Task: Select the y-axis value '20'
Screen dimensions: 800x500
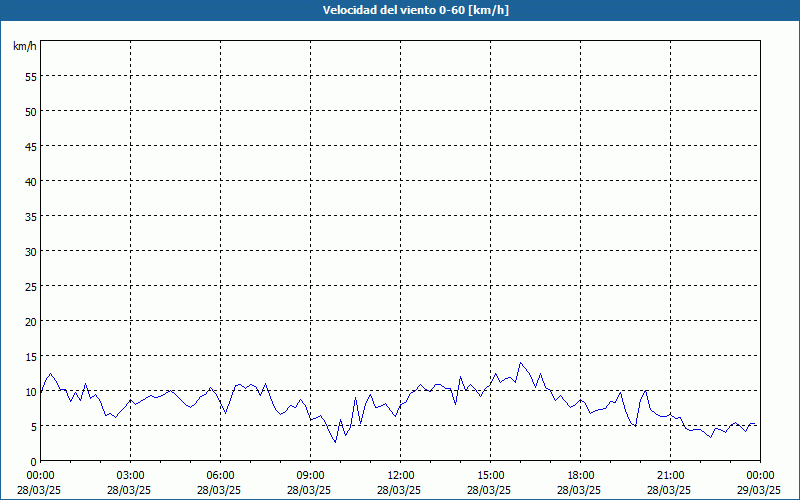Action: (30, 322)
